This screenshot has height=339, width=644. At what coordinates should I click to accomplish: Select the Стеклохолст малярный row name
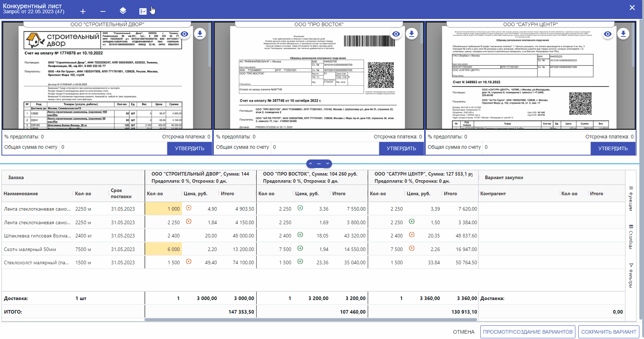pos(36,262)
